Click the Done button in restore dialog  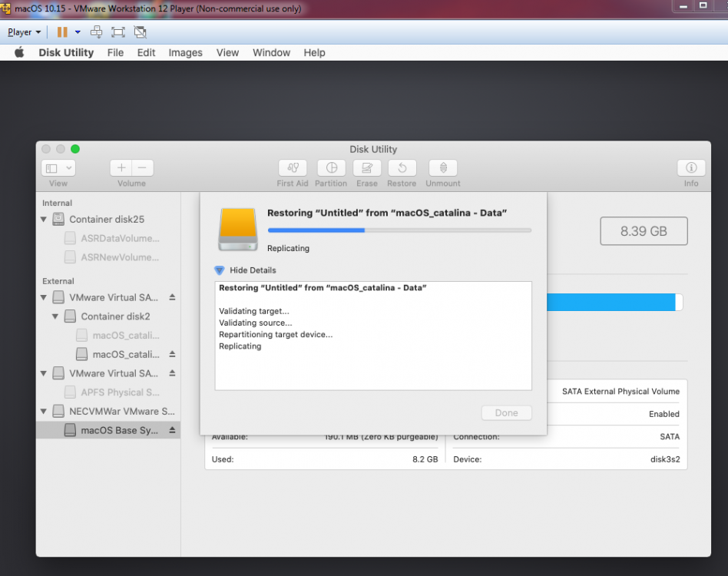[506, 412]
